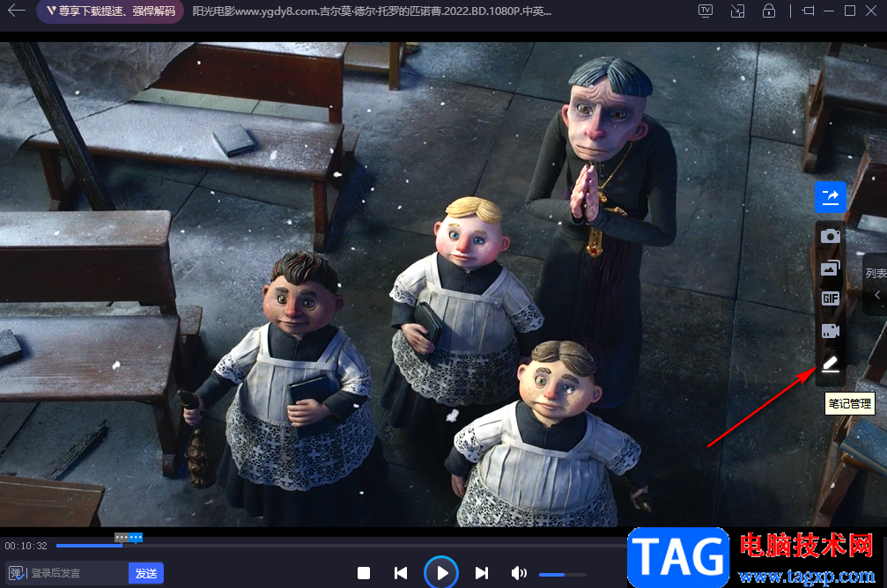Cast video with the TV icon
Screen dimensions: 887x588
point(706,11)
